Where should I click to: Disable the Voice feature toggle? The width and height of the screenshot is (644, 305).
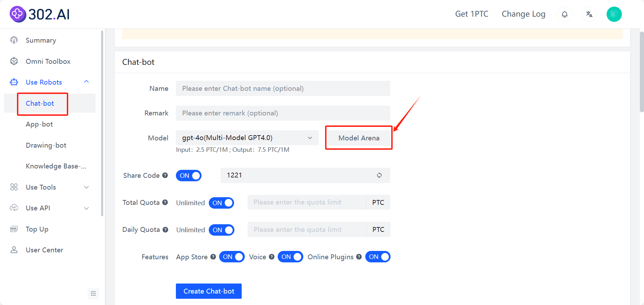point(290,257)
